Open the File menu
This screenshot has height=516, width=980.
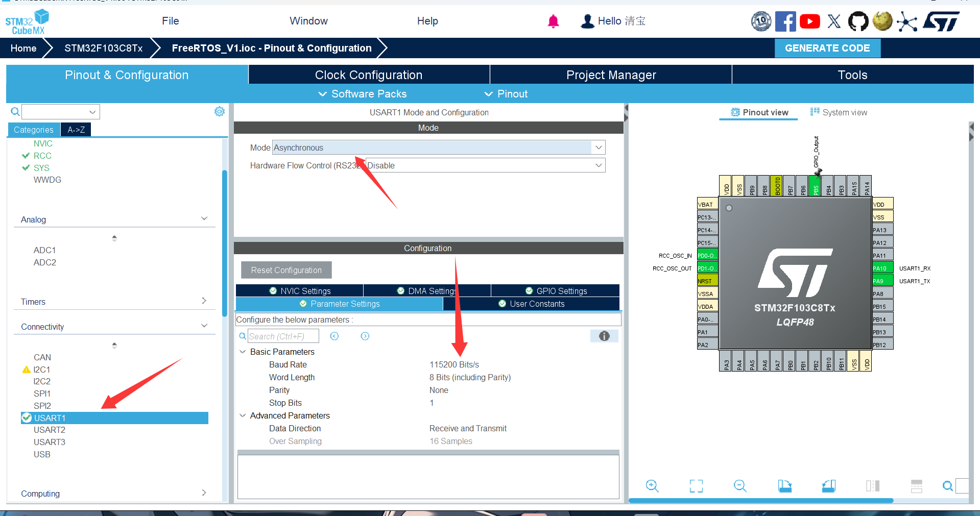[171, 21]
